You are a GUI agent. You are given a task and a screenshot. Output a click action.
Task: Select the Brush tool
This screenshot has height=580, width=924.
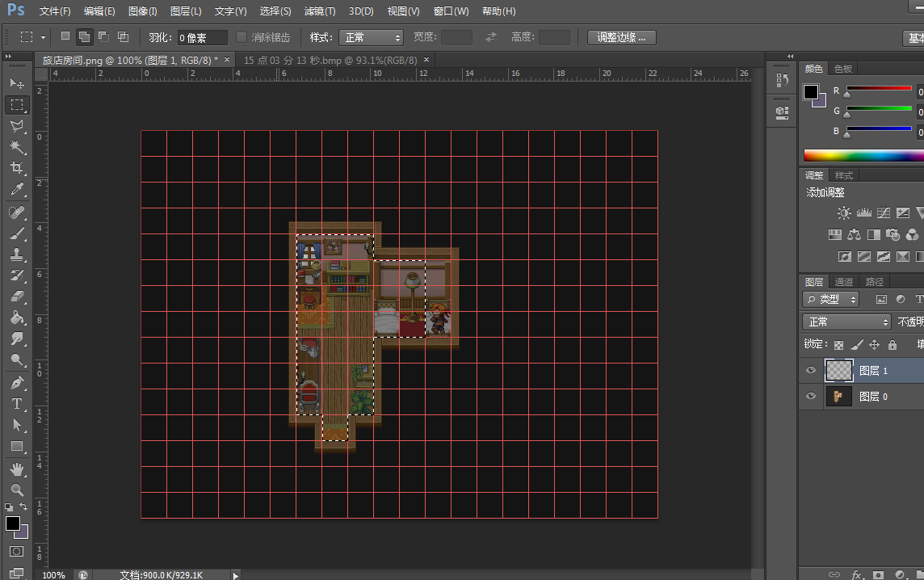pyautogui.click(x=17, y=233)
